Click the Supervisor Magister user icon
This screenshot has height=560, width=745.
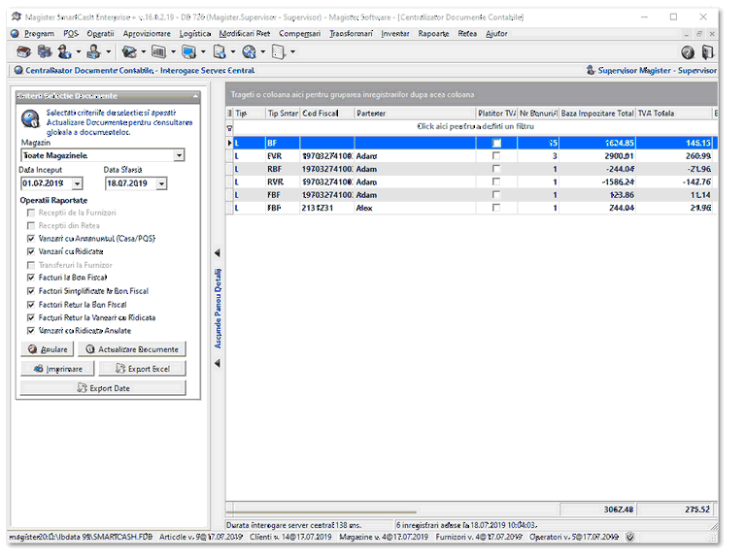click(591, 70)
